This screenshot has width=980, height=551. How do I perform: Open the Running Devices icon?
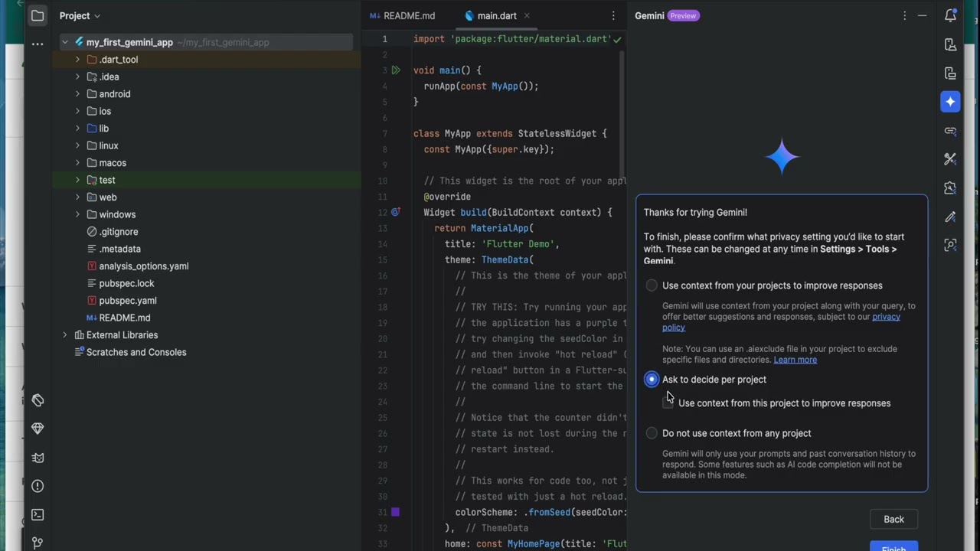tap(950, 73)
